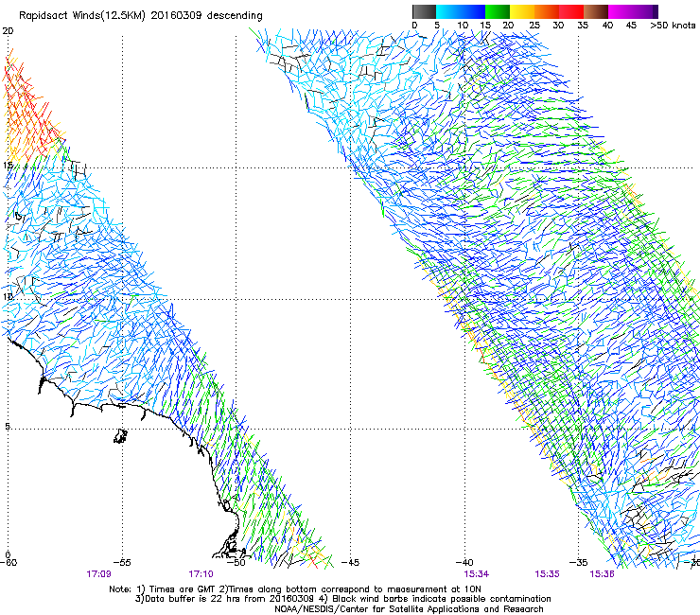700x615 pixels.
Task: Click the purple time stamp '17:09'
Action: click(x=98, y=574)
